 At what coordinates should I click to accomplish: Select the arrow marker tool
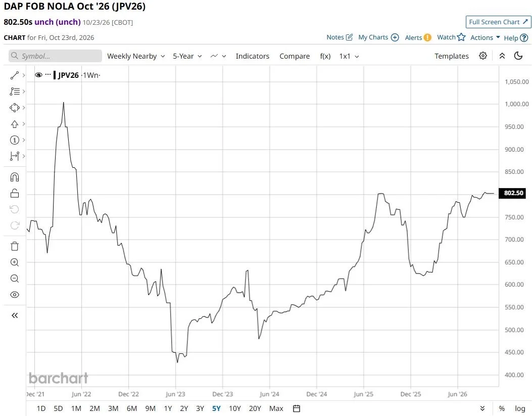point(15,124)
